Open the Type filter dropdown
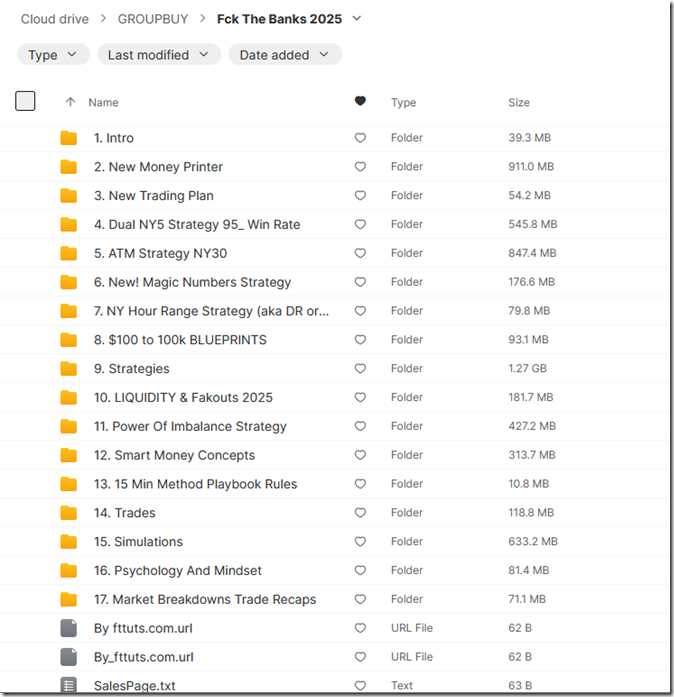The image size is (674, 697). coord(53,55)
